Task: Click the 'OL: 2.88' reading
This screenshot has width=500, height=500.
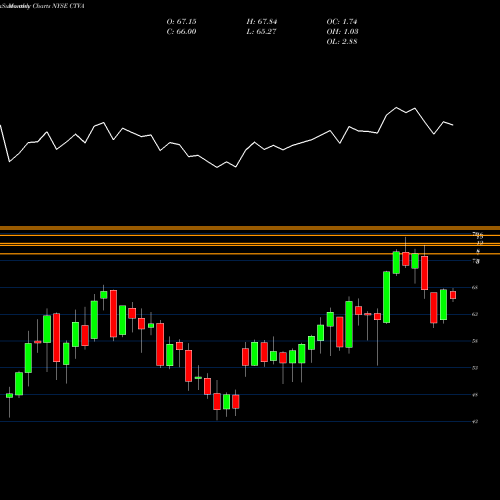Action: 342,42
